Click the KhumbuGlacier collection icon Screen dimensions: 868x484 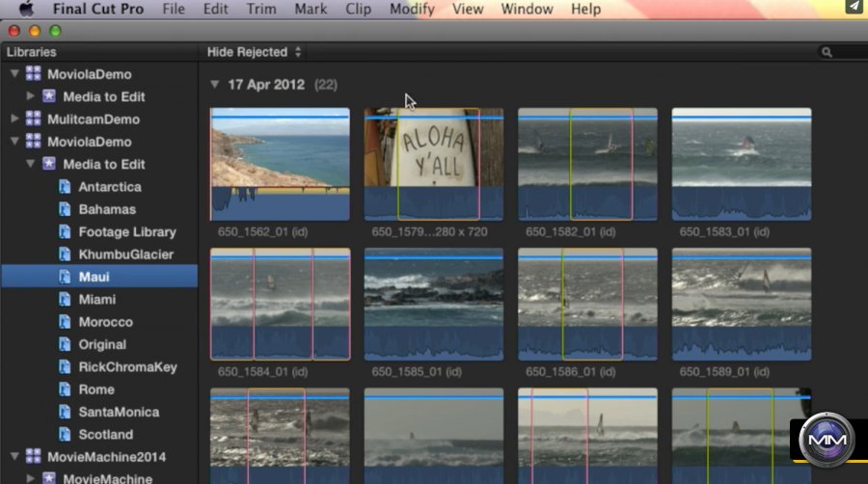click(x=65, y=254)
